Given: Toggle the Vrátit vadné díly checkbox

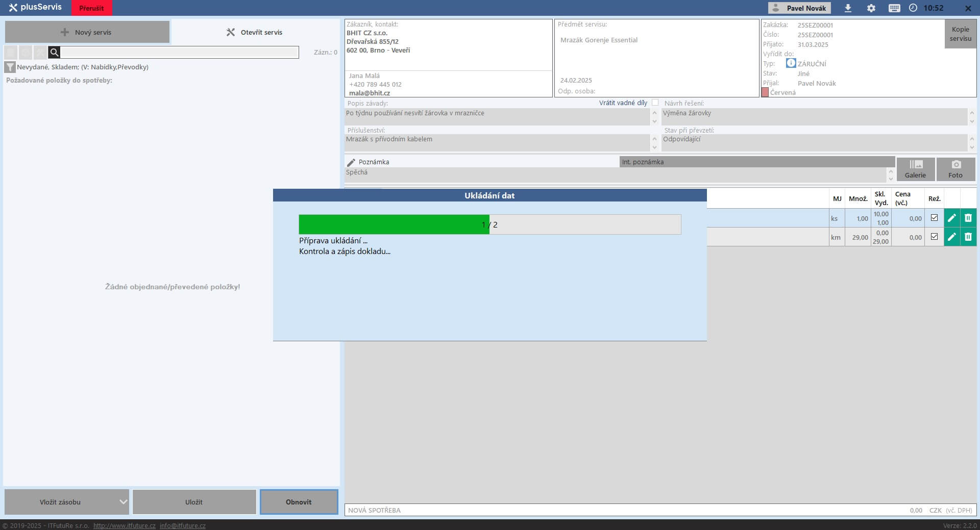Looking at the screenshot, I should tap(655, 103).
